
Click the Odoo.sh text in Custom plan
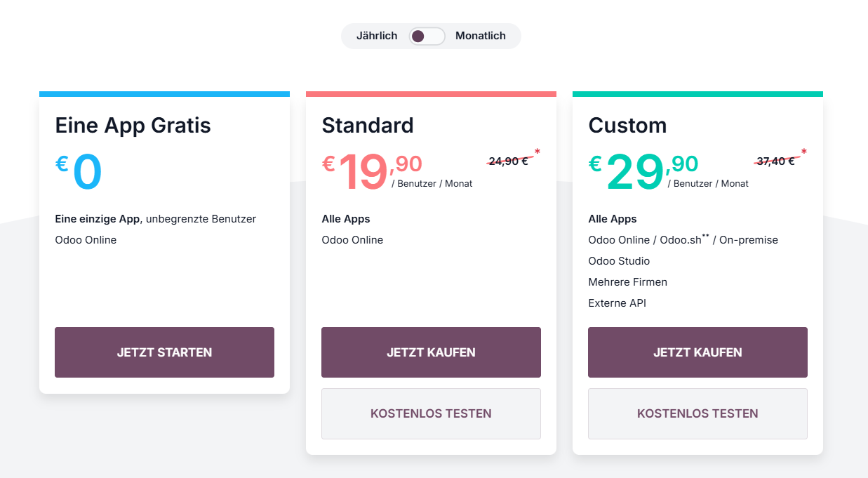(x=681, y=240)
